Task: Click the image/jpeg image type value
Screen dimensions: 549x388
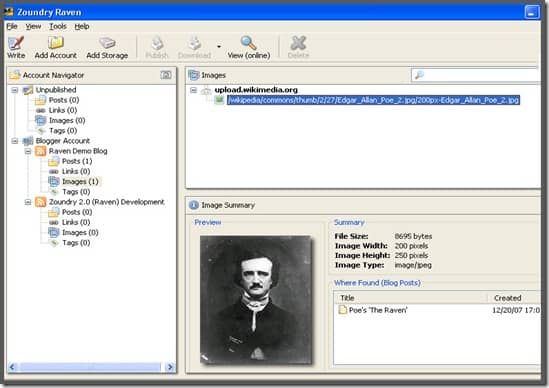Action: 413,265
